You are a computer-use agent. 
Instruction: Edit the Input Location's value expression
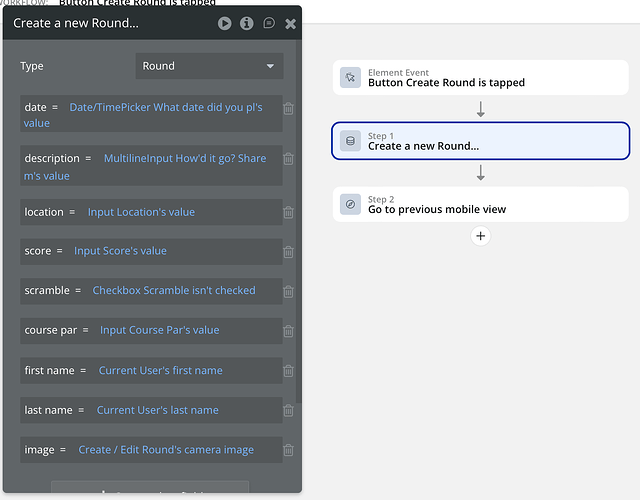coord(141,212)
